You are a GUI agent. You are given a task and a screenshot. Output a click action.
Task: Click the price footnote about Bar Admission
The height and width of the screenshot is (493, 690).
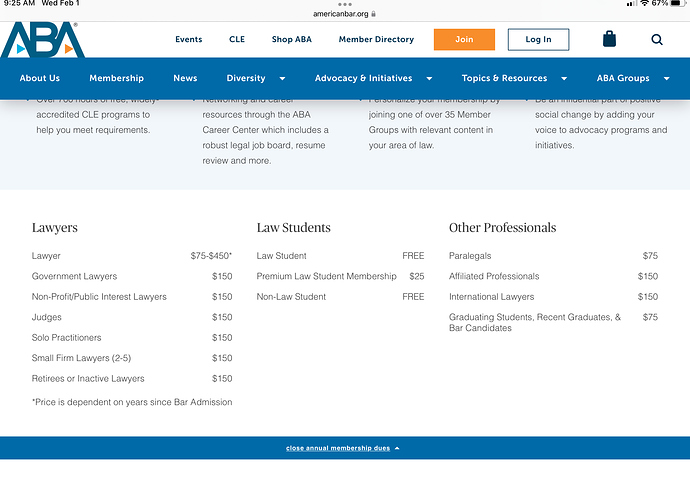(132, 402)
